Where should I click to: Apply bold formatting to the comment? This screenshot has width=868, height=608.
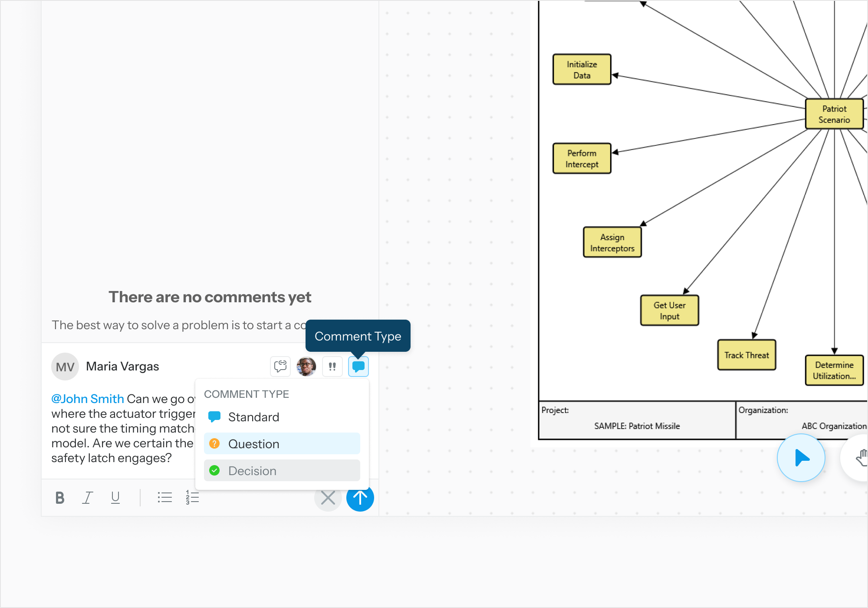click(59, 497)
